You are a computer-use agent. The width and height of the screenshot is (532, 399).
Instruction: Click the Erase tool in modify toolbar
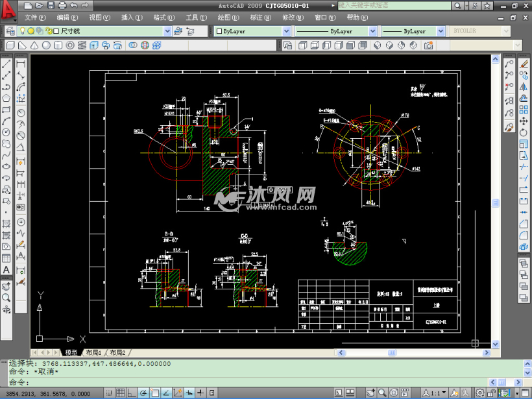coord(524,64)
